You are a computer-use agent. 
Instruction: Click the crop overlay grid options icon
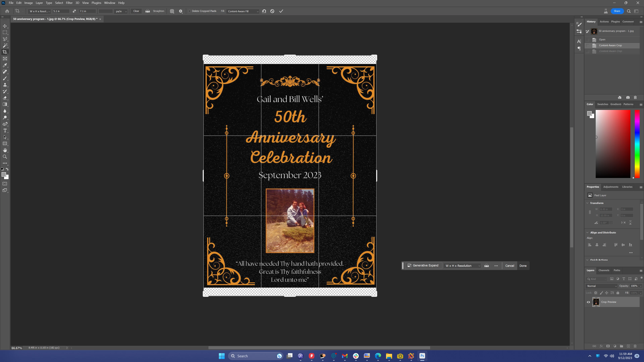coord(172,11)
